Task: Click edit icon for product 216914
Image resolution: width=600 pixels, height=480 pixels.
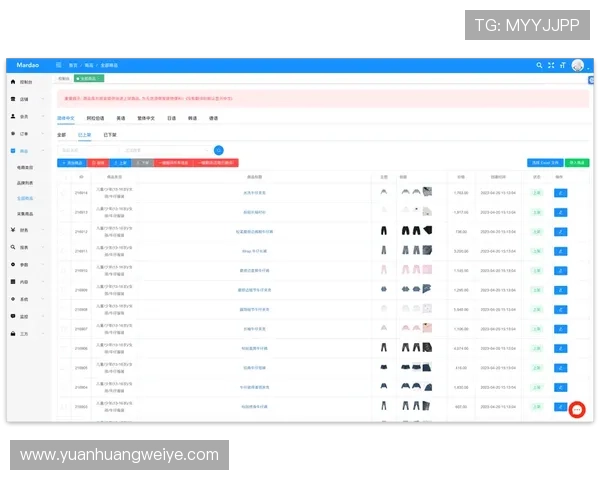Action: [x=559, y=193]
